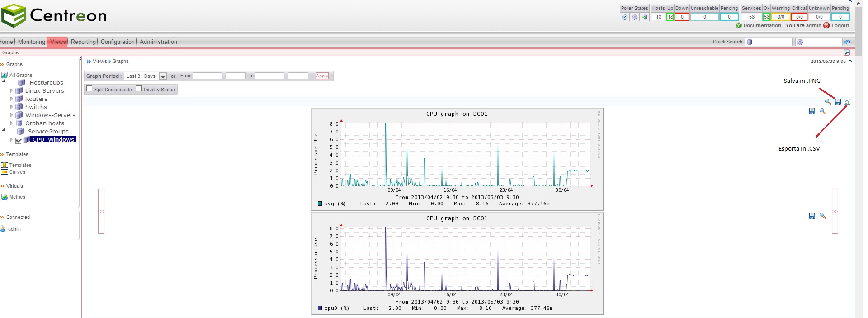868x318 pixels.
Task: Open the Administration menu
Action: click(x=158, y=42)
